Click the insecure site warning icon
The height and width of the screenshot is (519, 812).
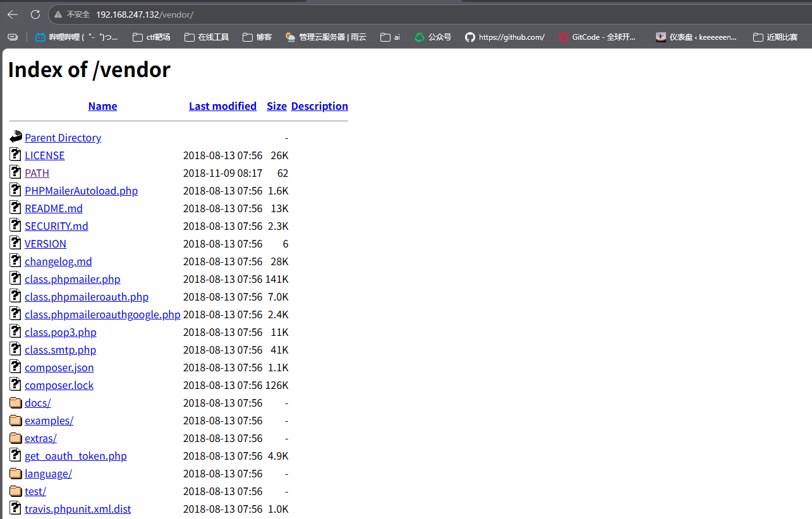pyautogui.click(x=58, y=14)
